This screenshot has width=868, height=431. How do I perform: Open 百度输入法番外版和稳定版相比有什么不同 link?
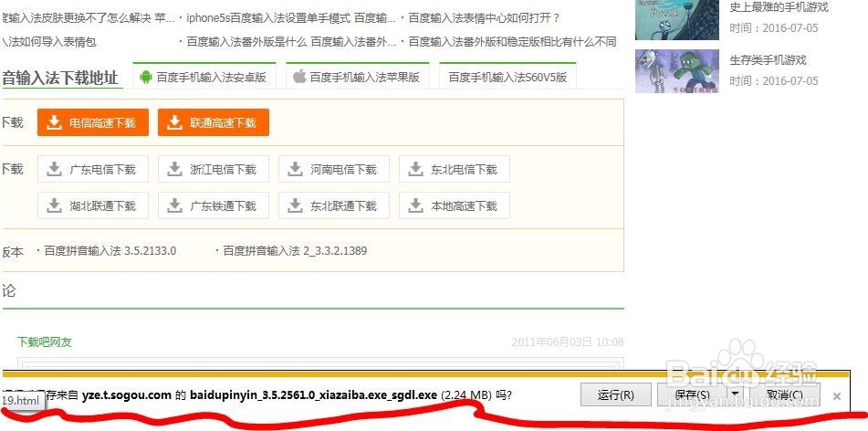pyautogui.click(x=512, y=42)
